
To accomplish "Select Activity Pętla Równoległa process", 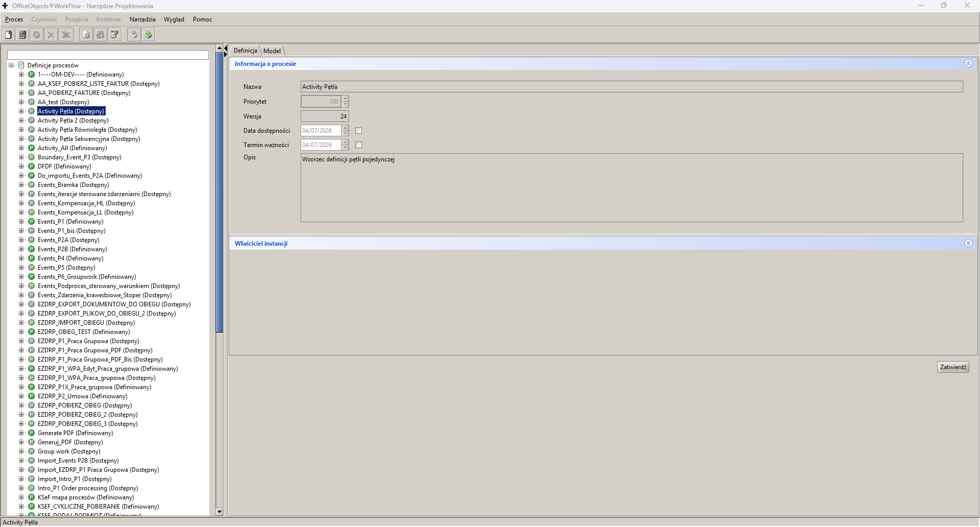I will point(87,130).
